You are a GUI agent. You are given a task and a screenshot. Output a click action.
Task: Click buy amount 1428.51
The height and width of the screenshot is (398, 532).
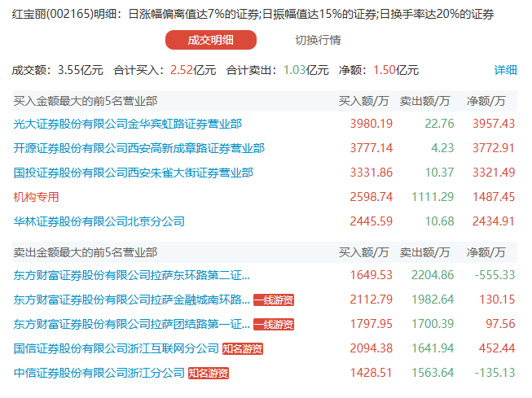coord(372,373)
